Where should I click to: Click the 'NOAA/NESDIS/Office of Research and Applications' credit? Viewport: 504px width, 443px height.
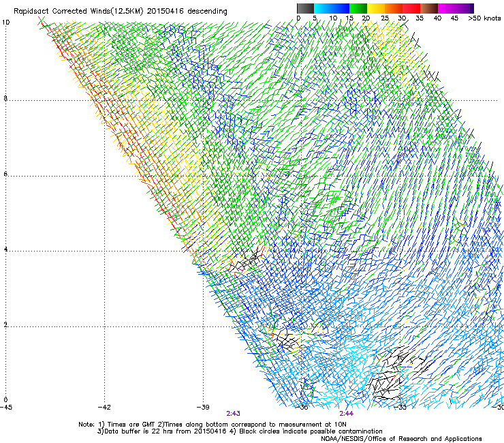pyautogui.click(x=401, y=439)
